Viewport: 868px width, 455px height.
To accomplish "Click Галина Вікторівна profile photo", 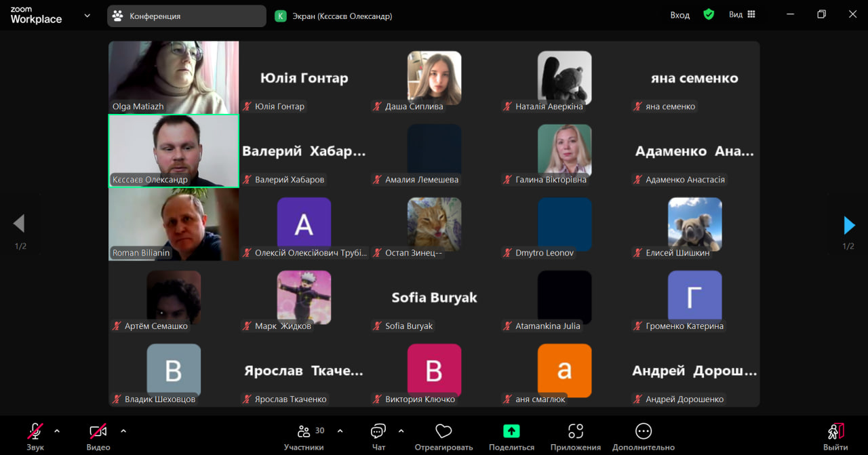I will [564, 151].
